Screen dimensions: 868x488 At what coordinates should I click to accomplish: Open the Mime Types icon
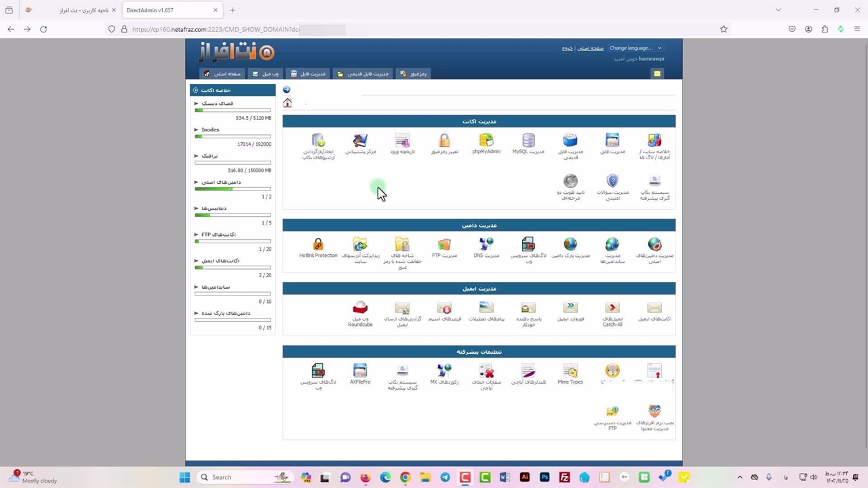click(570, 371)
